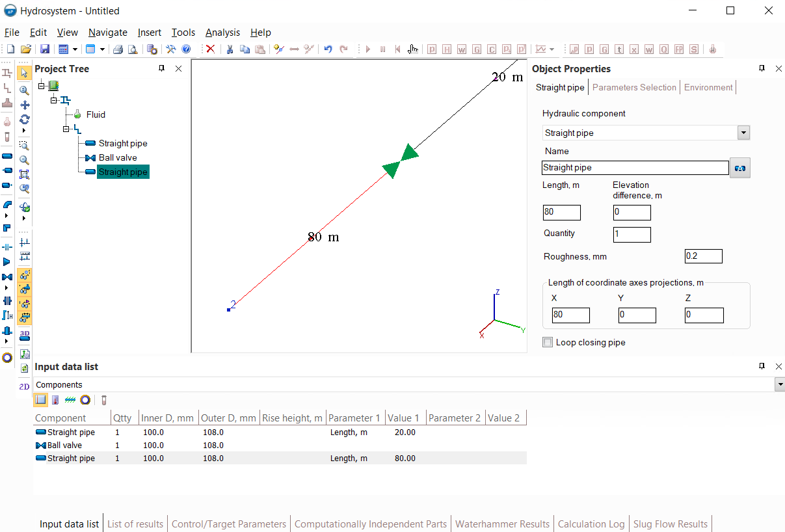Open the Parameters Selection tab
This screenshot has width=785, height=532.
[x=634, y=87]
